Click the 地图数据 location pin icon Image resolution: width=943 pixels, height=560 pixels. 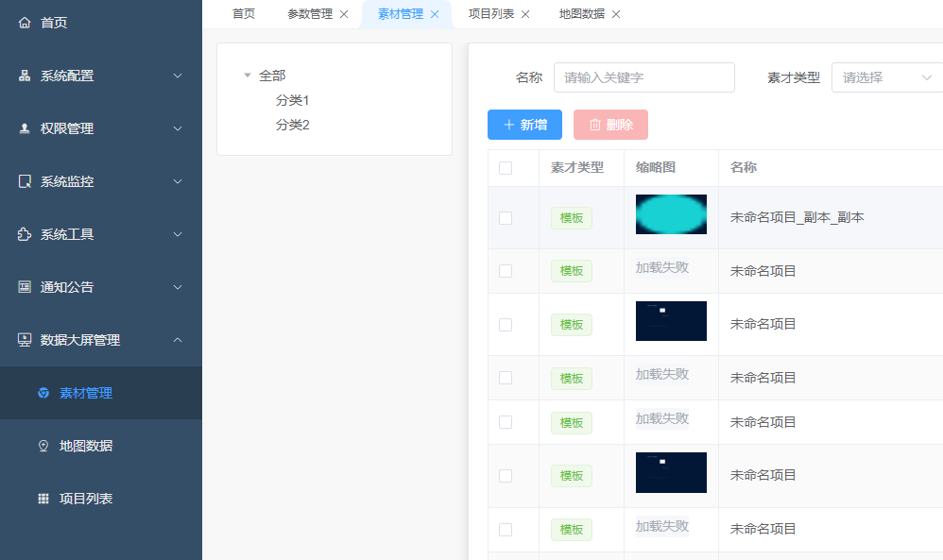pos(43,446)
